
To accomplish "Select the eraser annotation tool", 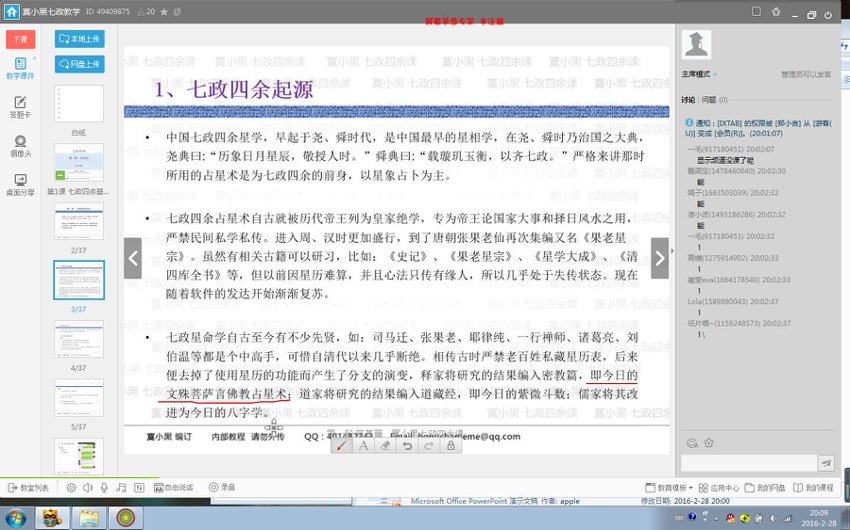I will tap(385, 445).
